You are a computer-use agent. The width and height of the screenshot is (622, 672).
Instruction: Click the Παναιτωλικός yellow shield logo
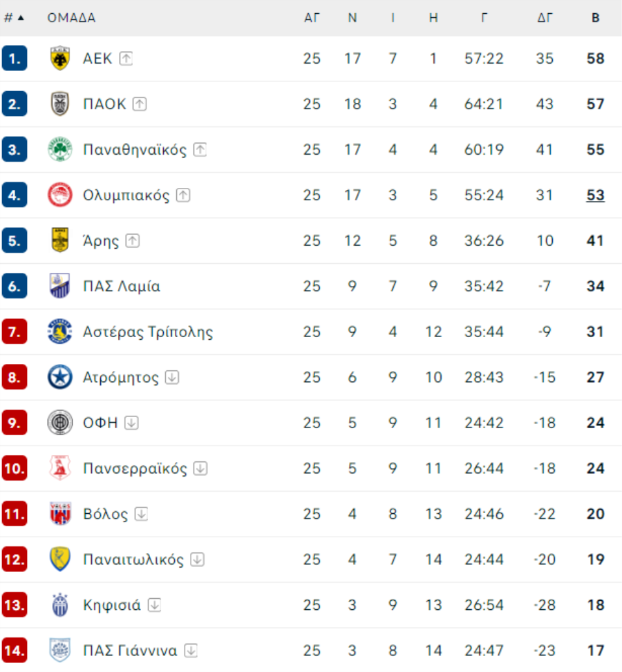pyautogui.click(x=60, y=559)
